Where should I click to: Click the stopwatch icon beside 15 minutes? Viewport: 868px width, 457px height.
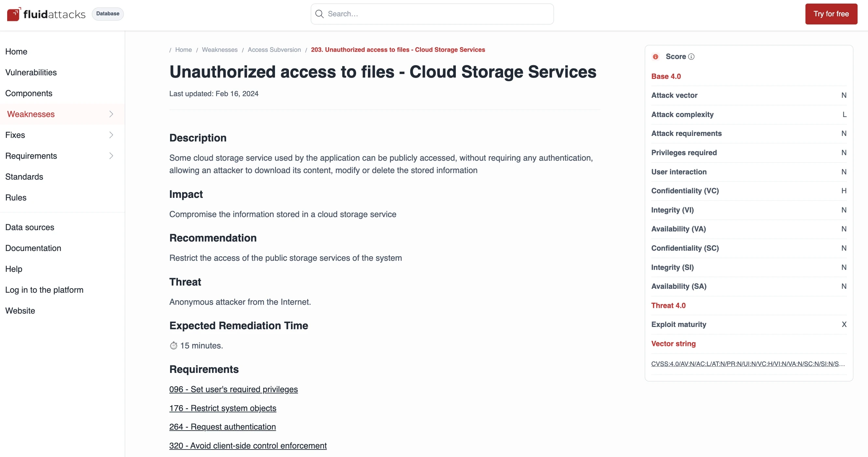pos(174,346)
